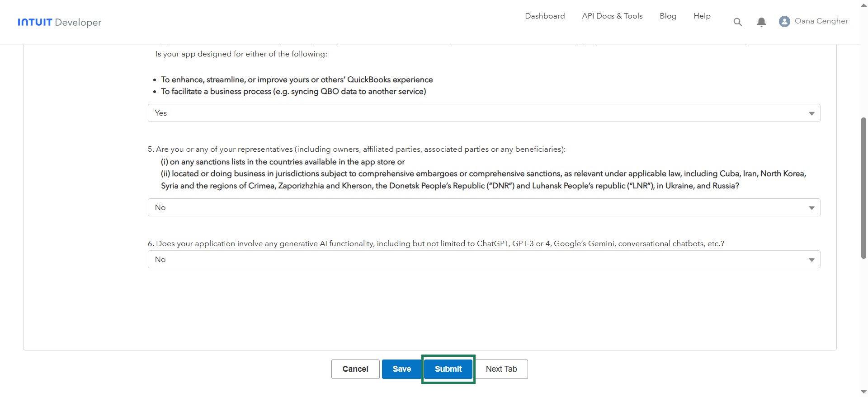
Task: Click the arrow on the sanctions 'No' dropdown
Action: (x=811, y=208)
